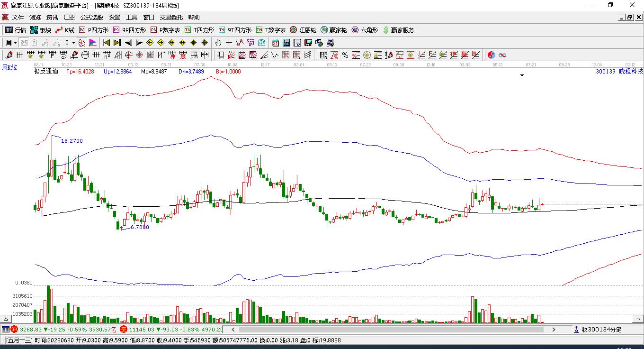644x349 pixels.
Task: Click the percent % tool icon
Action: click(345, 55)
